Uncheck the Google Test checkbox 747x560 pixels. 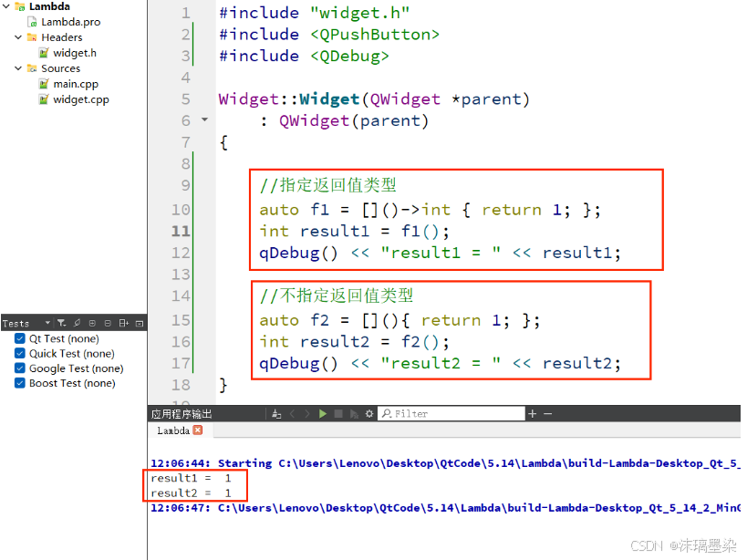(x=19, y=368)
